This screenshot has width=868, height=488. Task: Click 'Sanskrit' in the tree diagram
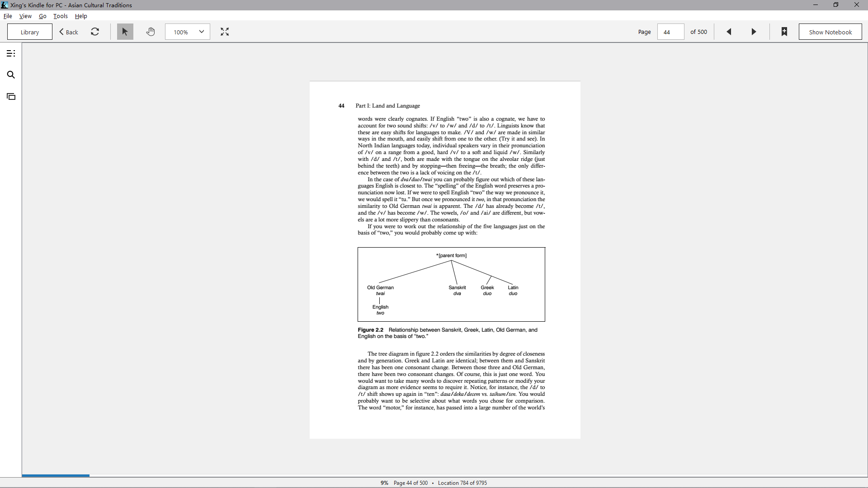(x=457, y=287)
